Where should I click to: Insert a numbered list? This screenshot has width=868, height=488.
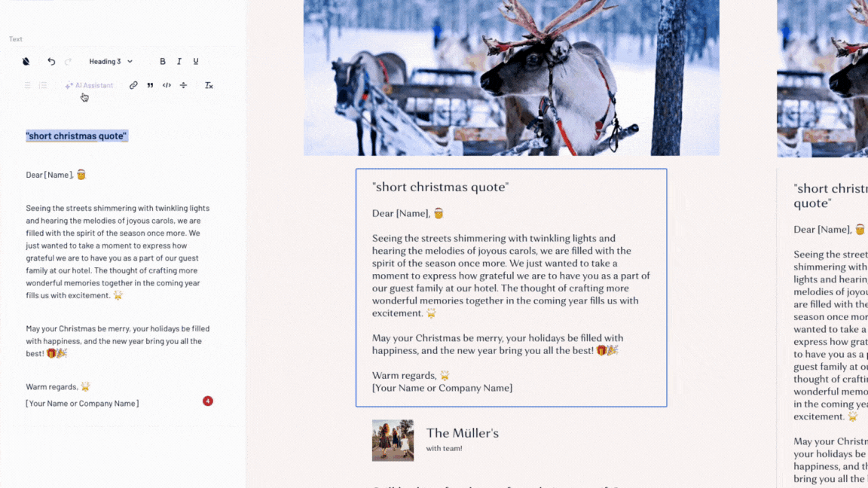[43, 85]
